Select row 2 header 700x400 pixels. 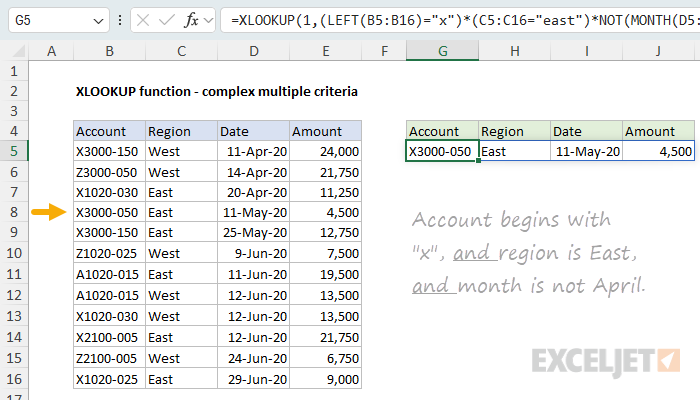click(x=14, y=91)
